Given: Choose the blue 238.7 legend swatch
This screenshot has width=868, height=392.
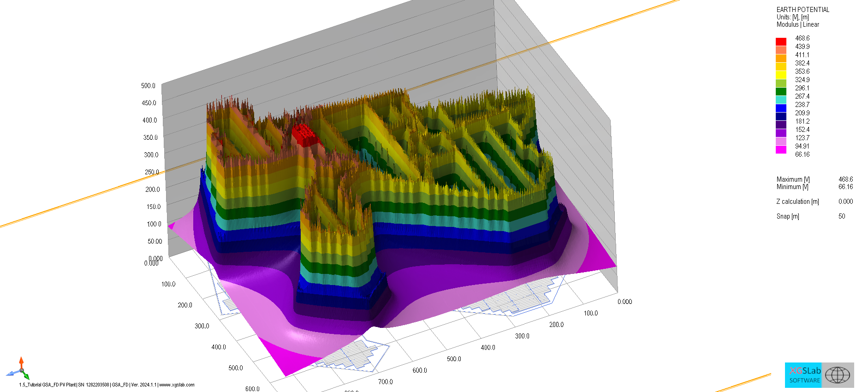Looking at the screenshot, I should point(781,108).
